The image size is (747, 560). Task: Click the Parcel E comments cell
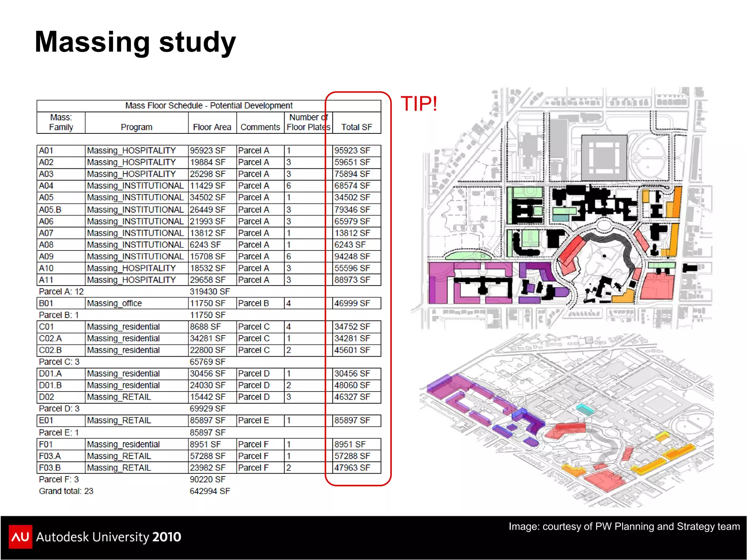[260, 420]
